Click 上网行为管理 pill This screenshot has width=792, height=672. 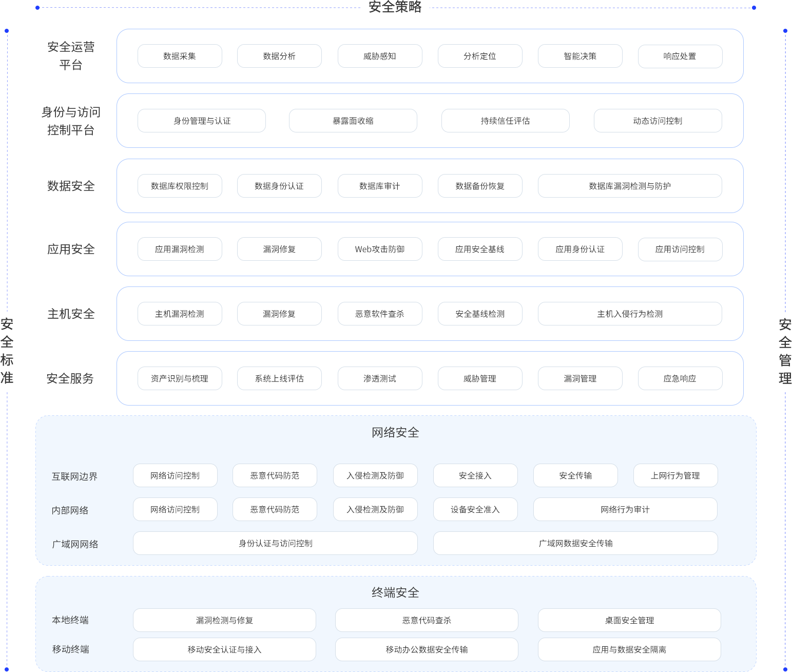point(675,475)
